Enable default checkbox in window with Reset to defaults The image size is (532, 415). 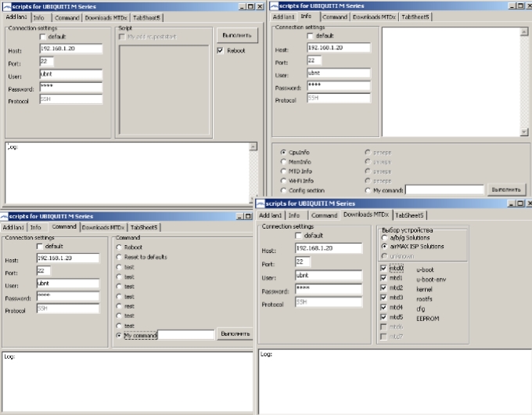click(40, 246)
